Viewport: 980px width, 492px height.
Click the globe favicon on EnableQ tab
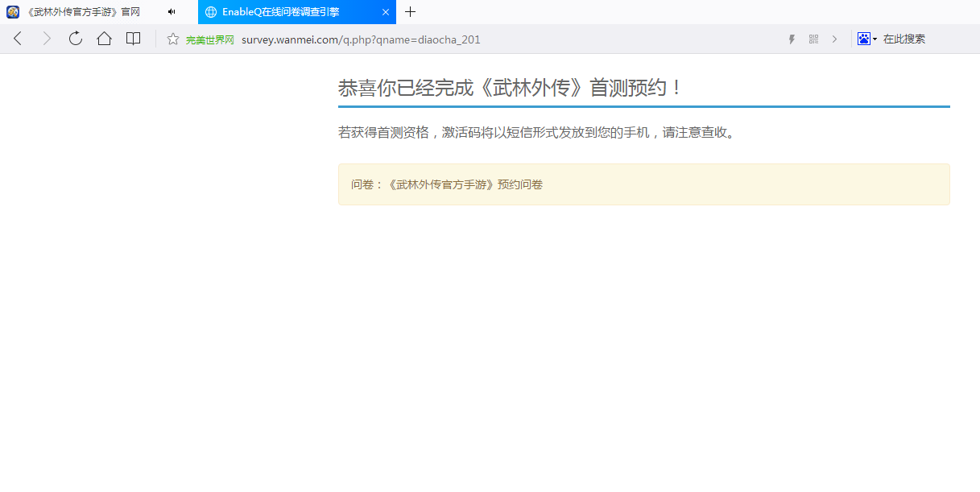211,12
